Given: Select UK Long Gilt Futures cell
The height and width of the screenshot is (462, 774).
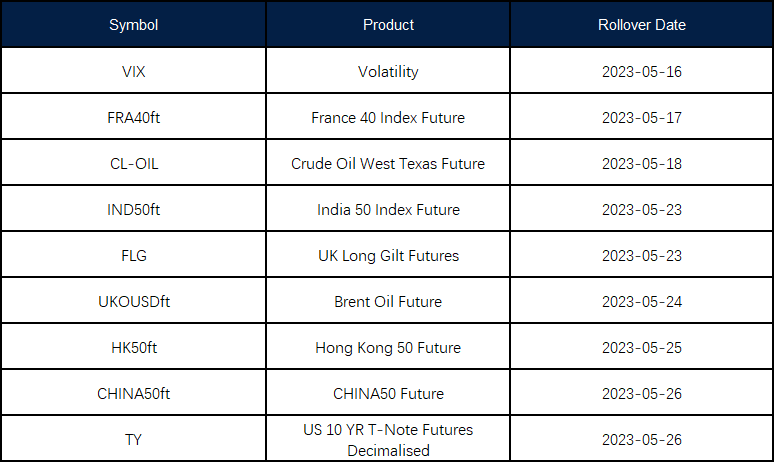Looking at the screenshot, I should (x=388, y=256).
